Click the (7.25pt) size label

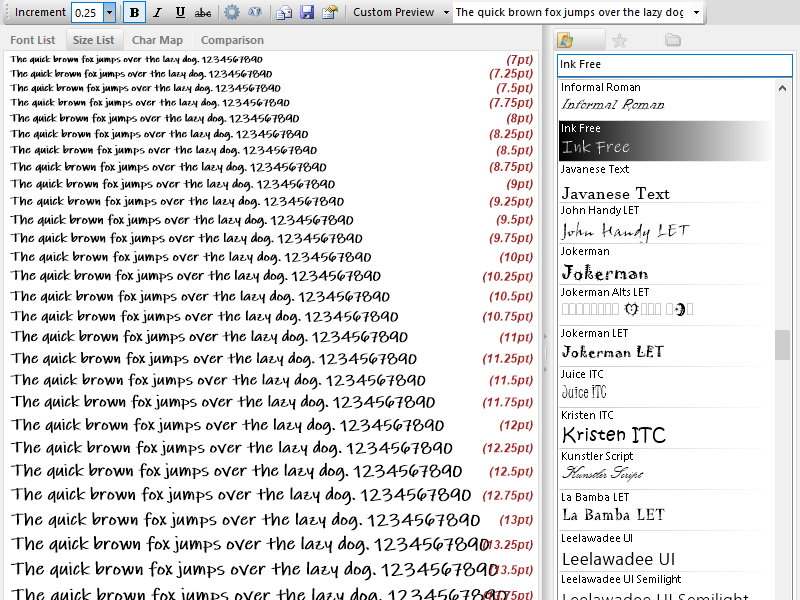pyautogui.click(x=511, y=74)
